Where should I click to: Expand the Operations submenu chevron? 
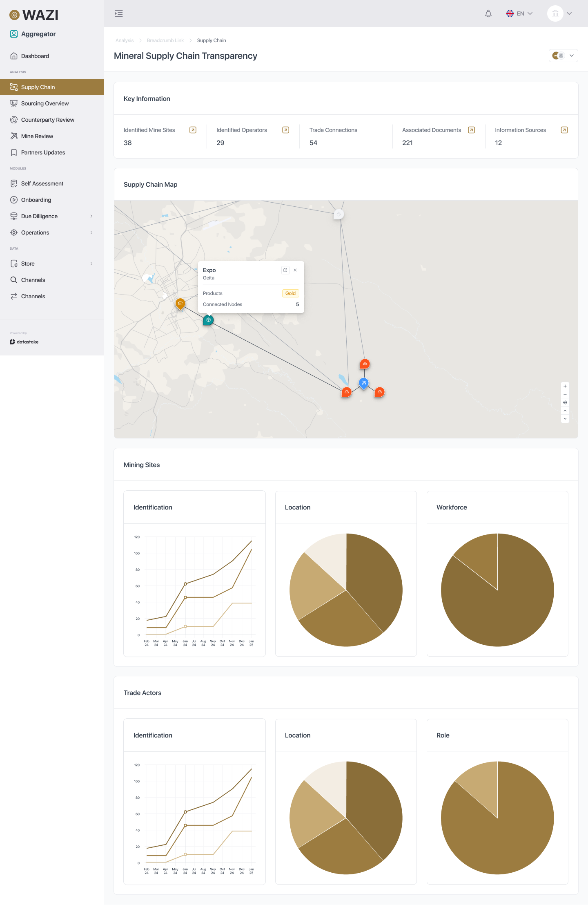coord(91,232)
